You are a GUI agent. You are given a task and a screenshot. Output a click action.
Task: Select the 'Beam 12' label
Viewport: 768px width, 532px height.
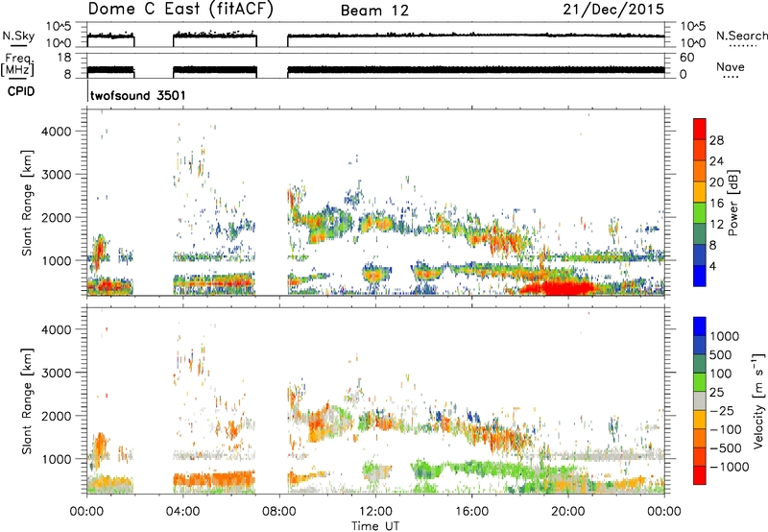point(374,11)
